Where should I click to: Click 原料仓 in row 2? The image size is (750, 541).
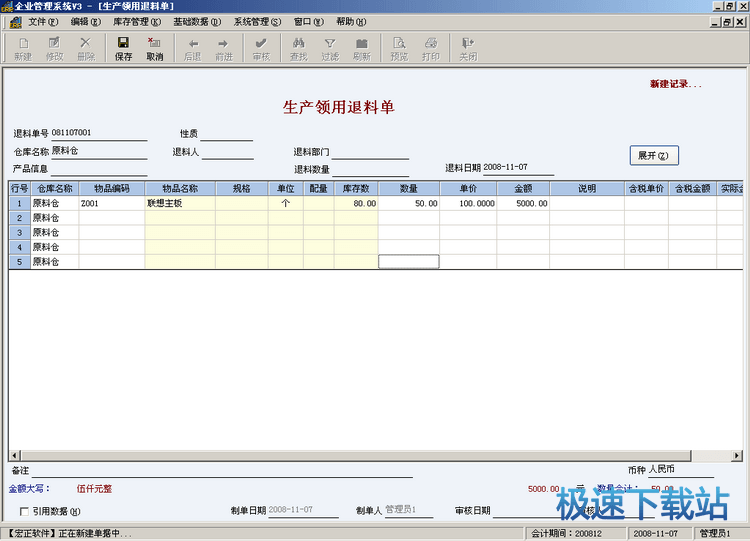tap(55, 218)
